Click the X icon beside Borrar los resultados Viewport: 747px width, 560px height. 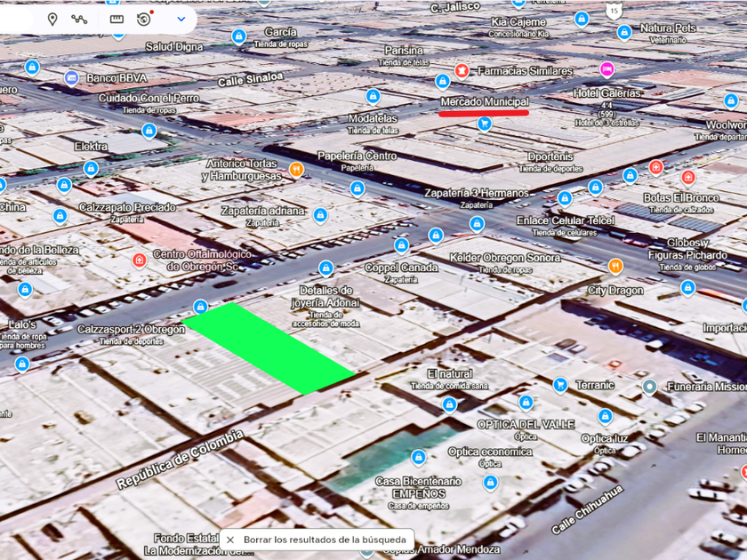click(x=230, y=540)
